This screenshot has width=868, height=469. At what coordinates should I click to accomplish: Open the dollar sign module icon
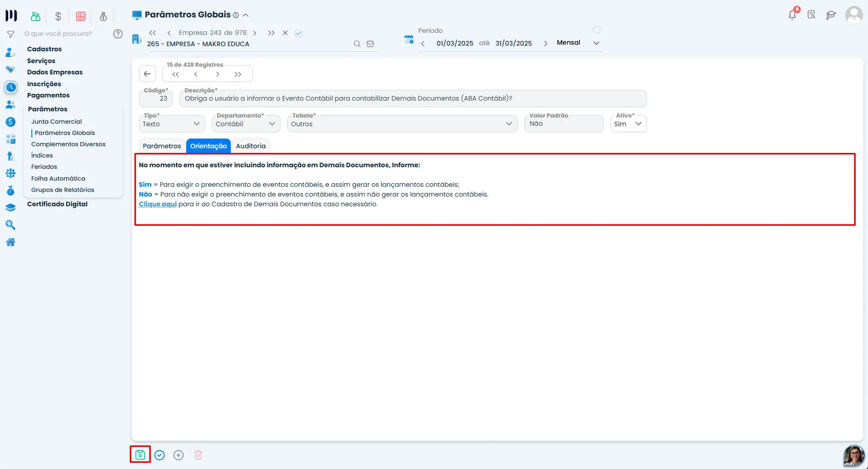click(x=58, y=16)
